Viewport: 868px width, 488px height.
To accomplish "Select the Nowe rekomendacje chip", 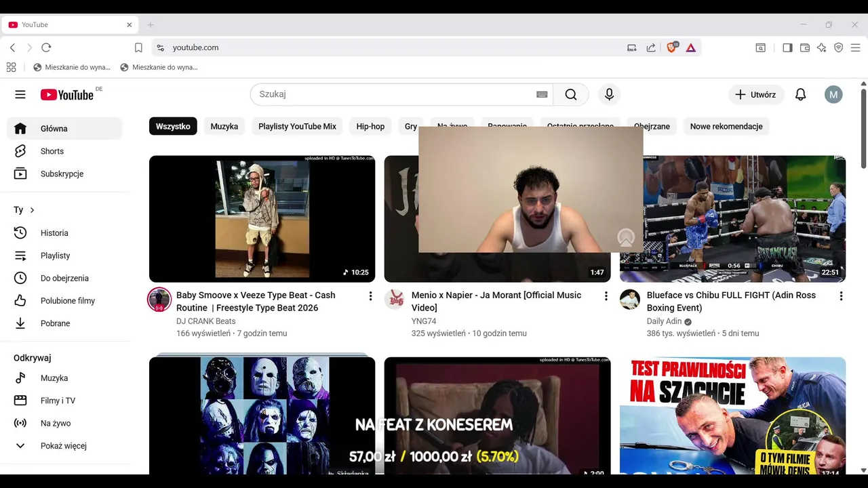I will click(726, 126).
